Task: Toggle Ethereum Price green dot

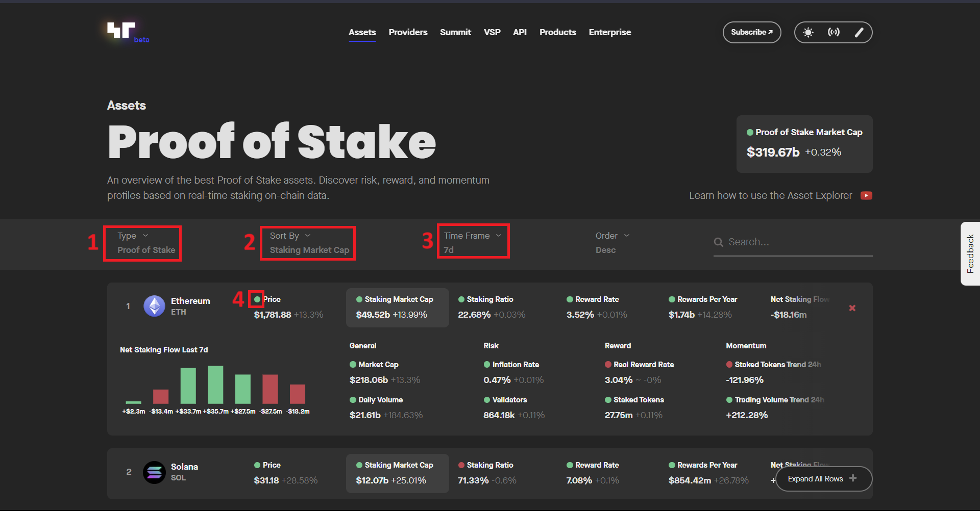Action: 257,299
